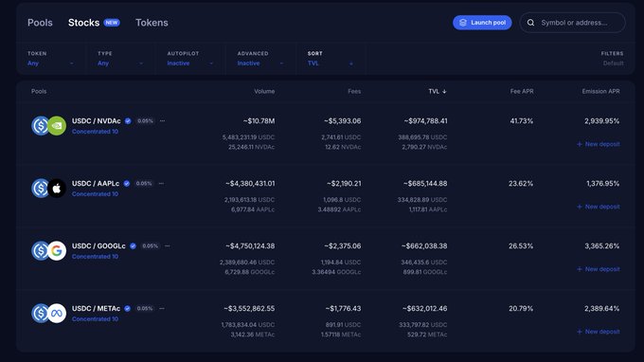Sort by Emission APR column header

coord(600,91)
